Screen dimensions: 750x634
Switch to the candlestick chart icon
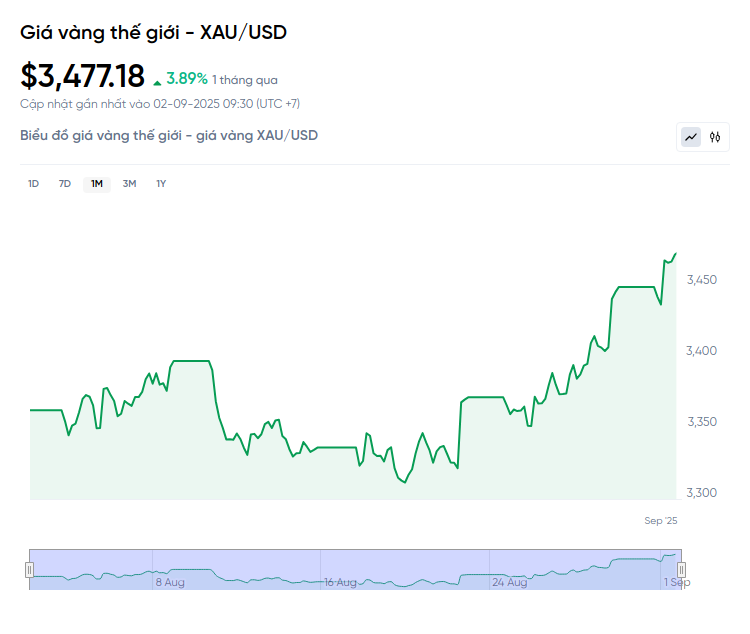[x=715, y=137]
